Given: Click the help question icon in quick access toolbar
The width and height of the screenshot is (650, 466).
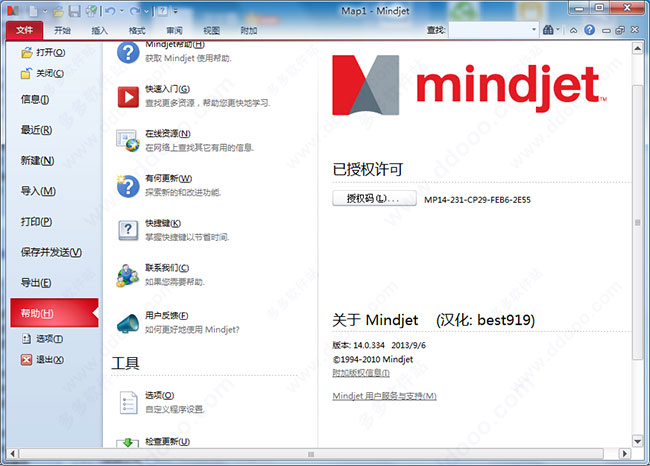Looking at the screenshot, I should coord(163,11).
